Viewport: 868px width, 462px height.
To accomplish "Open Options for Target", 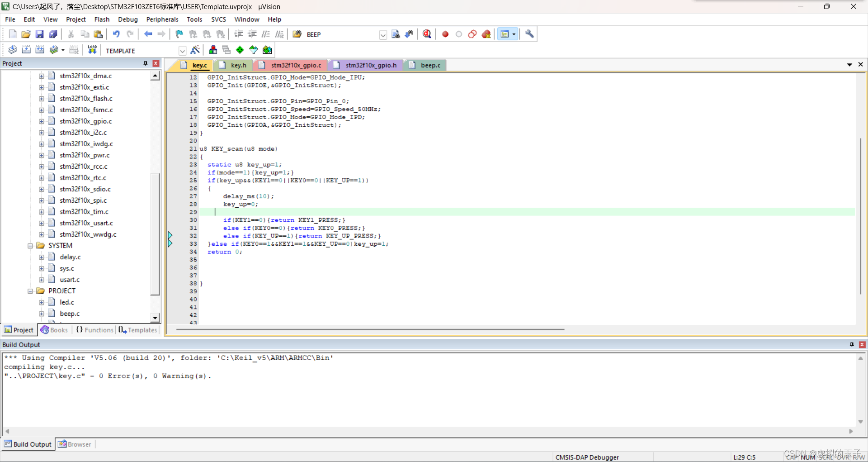I will coord(196,50).
